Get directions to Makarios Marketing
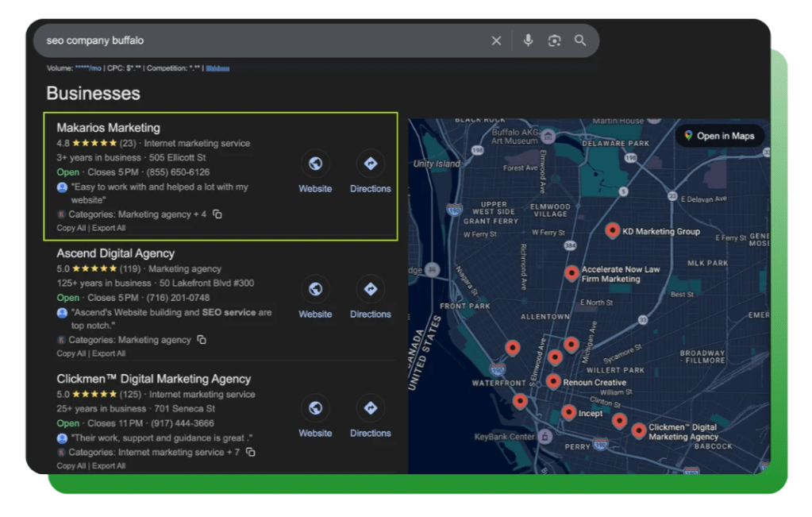Viewport: 812px width, 517px height. (370, 164)
